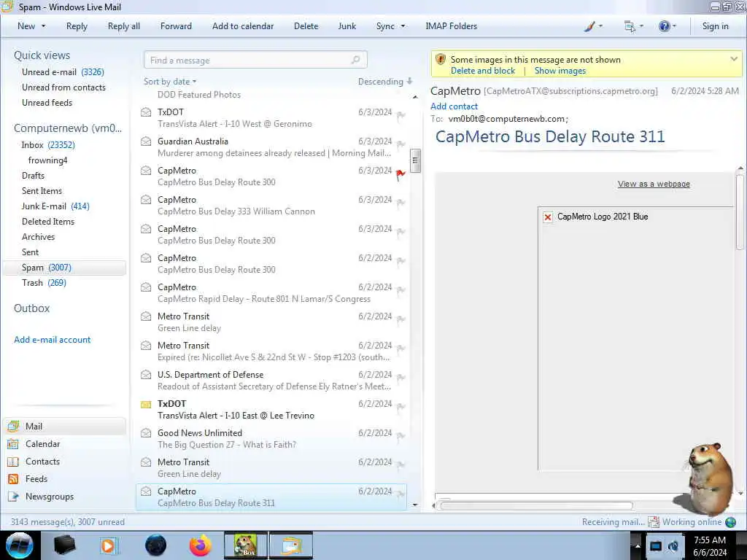Click envelope icon of Guardian Australia message
The width and height of the screenshot is (747, 560).
[x=146, y=141]
